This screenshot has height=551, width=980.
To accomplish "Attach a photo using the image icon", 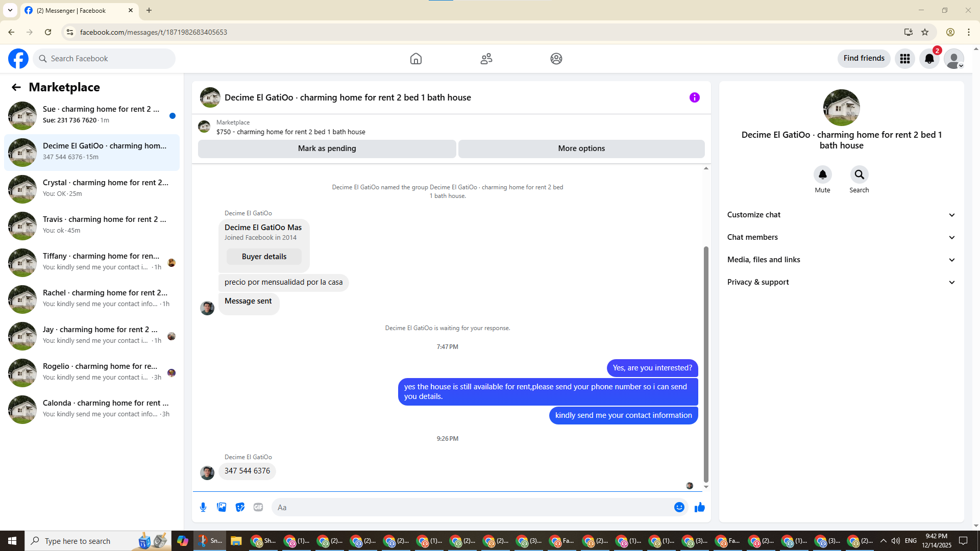I will pyautogui.click(x=222, y=507).
